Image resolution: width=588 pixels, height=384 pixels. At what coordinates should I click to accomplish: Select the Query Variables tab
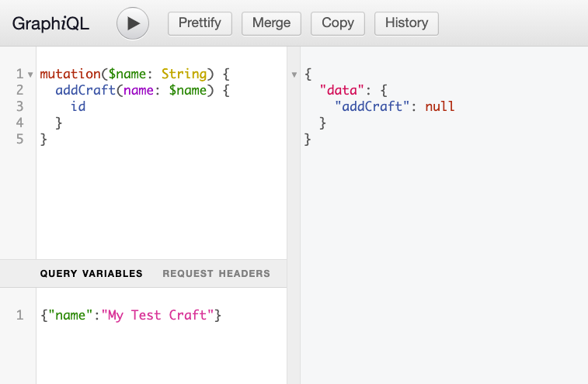[91, 273]
